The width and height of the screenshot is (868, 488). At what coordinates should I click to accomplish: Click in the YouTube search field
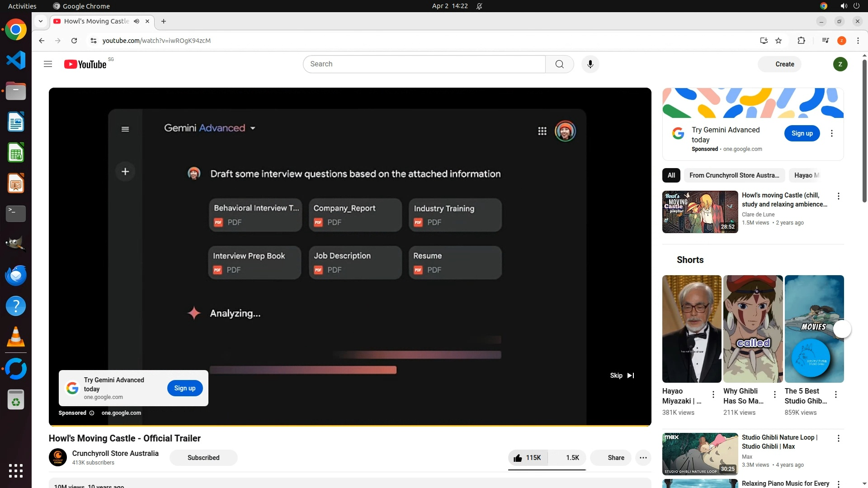pos(424,64)
